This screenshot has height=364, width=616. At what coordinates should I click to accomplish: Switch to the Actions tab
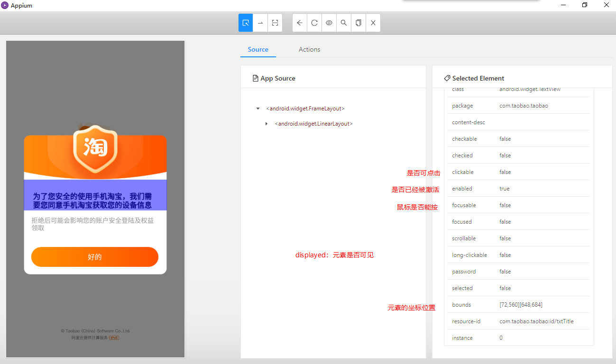310,49
